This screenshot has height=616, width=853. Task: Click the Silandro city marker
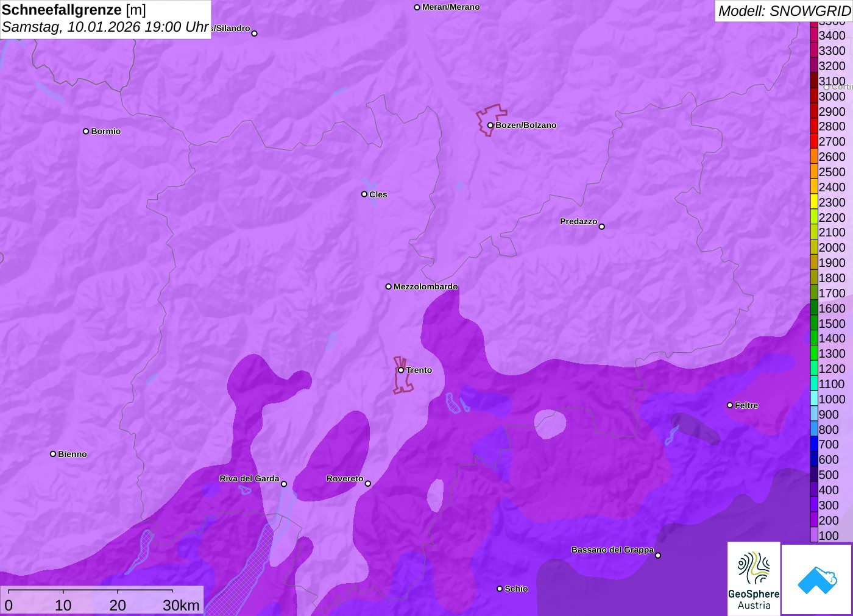254,34
